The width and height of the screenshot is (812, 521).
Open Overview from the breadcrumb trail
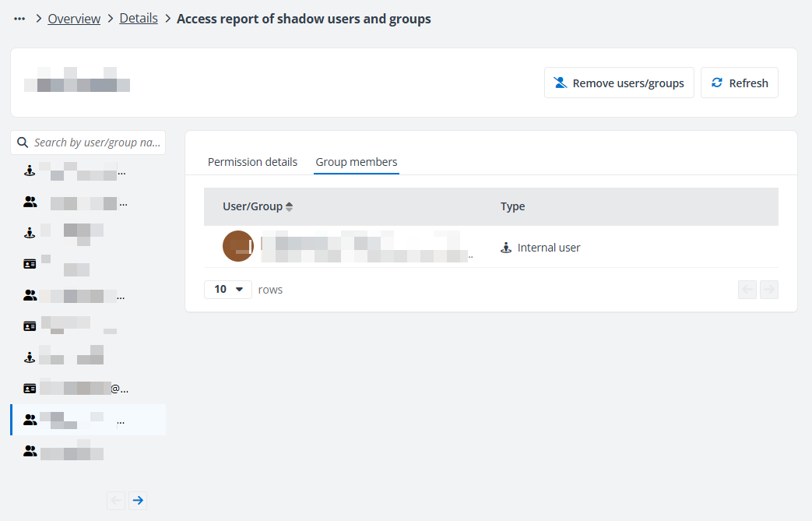click(74, 18)
